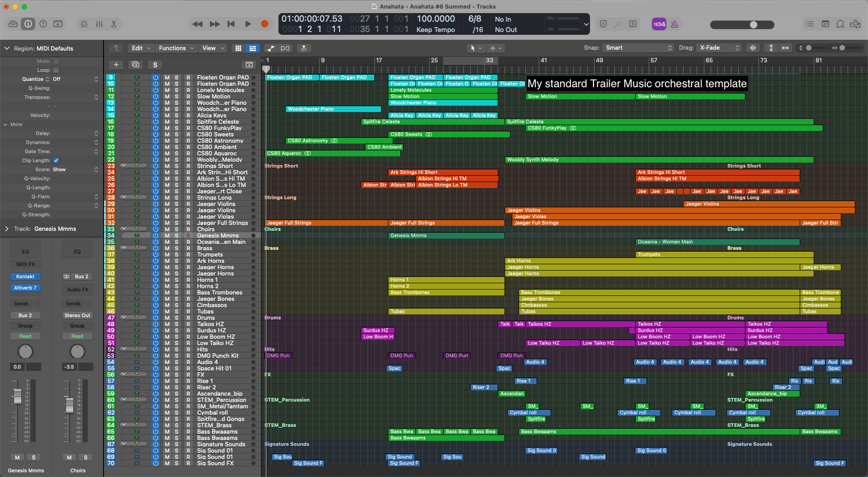Click EQ on Genesis Mmms channel strip
868x477 pixels.
(25, 252)
